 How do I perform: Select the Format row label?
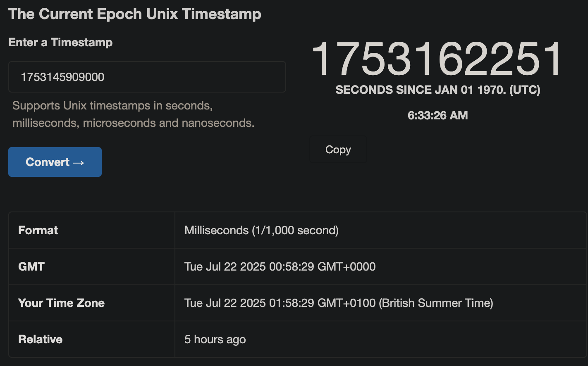pyautogui.click(x=38, y=230)
